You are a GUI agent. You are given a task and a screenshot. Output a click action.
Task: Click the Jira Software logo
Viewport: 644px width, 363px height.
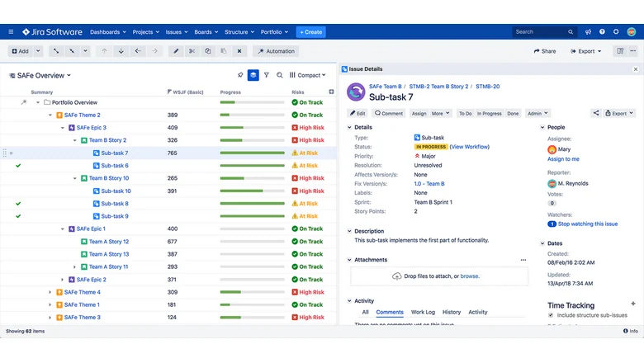pyautogui.click(x=52, y=31)
